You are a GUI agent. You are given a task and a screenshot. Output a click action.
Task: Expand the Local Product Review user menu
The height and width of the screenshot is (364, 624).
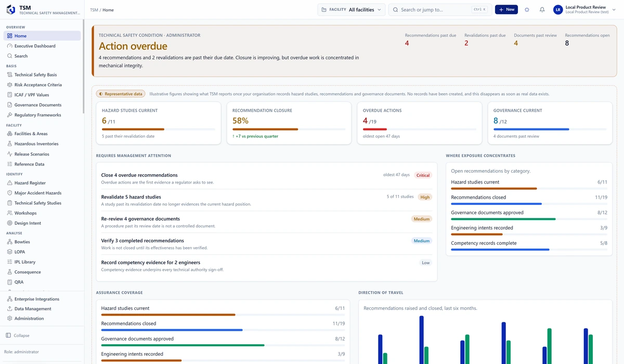point(585,9)
